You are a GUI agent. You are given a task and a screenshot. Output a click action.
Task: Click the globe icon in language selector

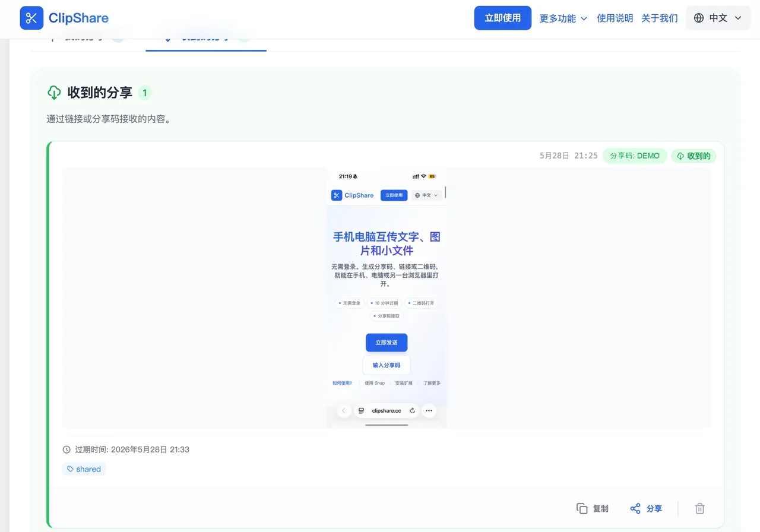coord(699,18)
